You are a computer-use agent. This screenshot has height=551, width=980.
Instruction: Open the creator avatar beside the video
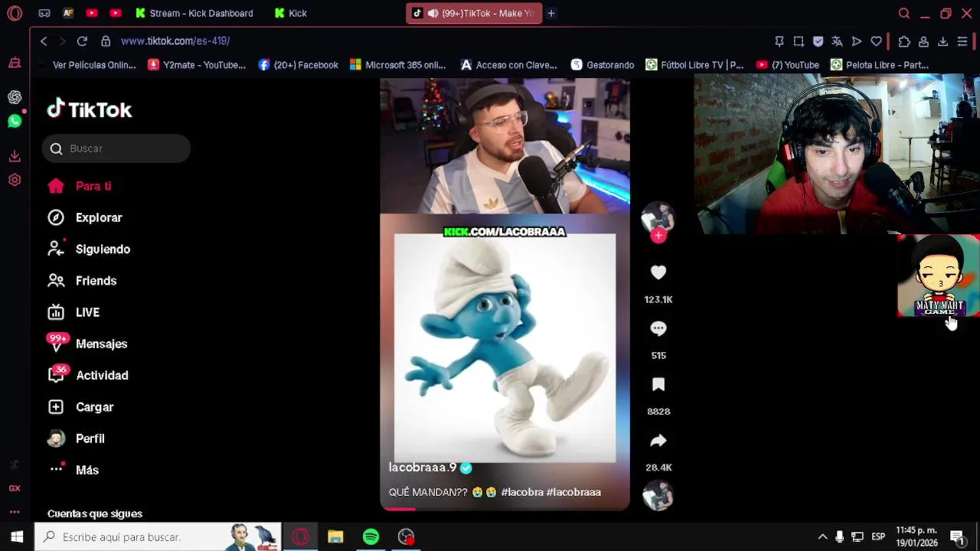(x=658, y=218)
